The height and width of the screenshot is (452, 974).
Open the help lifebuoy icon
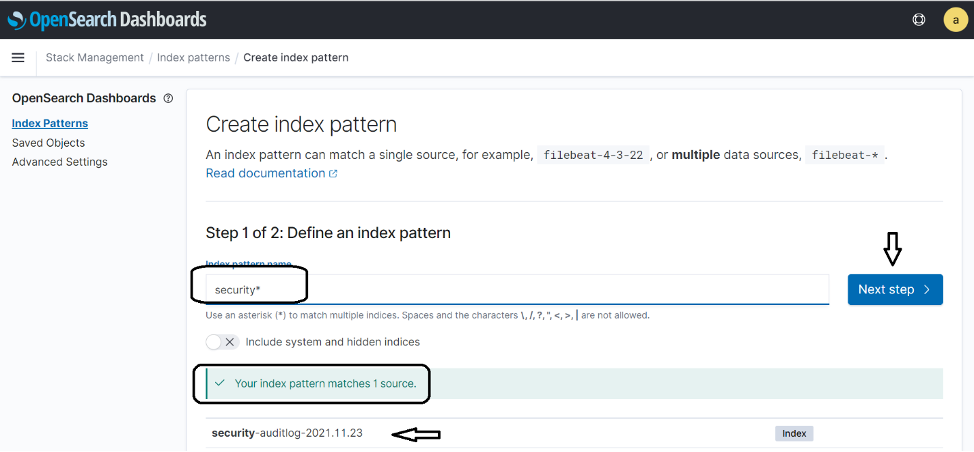click(919, 19)
